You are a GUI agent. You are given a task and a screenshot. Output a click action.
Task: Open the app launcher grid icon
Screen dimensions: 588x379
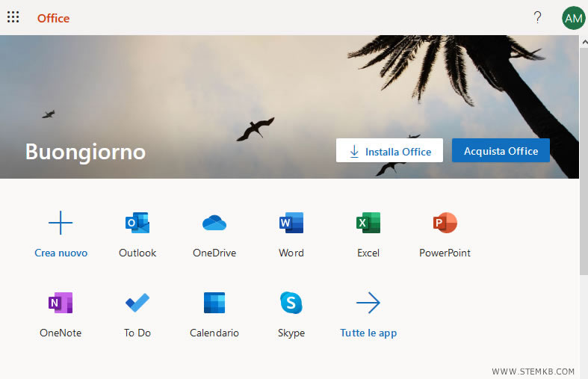click(x=13, y=18)
